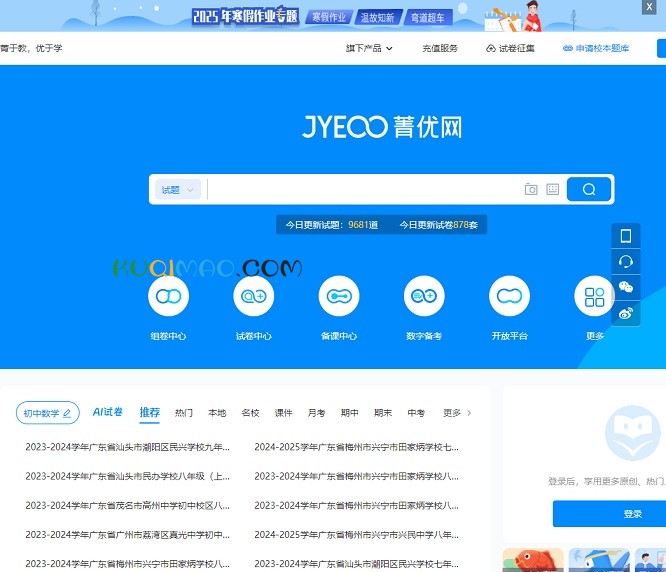Click the JYEOO 菁优网 logo
The height and width of the screenshot is (572, 666).
[382, 127]
